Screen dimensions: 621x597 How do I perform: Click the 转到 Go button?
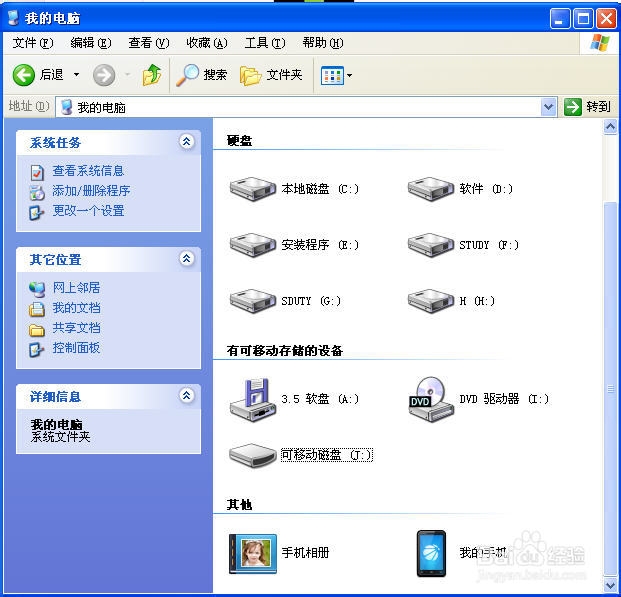point(587,107)
